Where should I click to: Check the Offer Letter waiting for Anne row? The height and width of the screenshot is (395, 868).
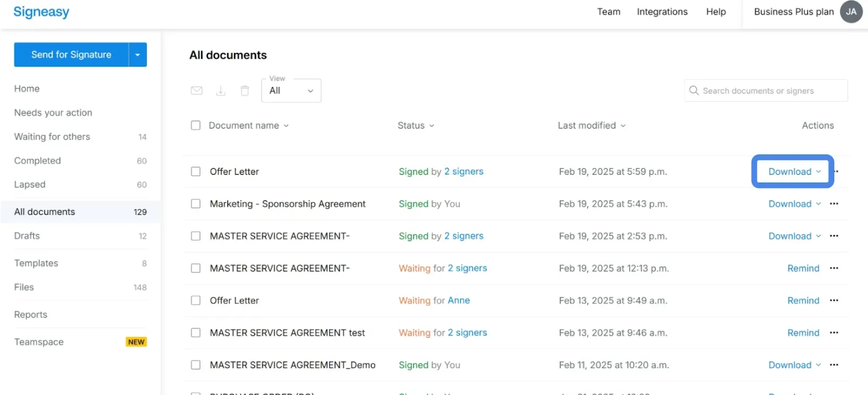[196, 300]
